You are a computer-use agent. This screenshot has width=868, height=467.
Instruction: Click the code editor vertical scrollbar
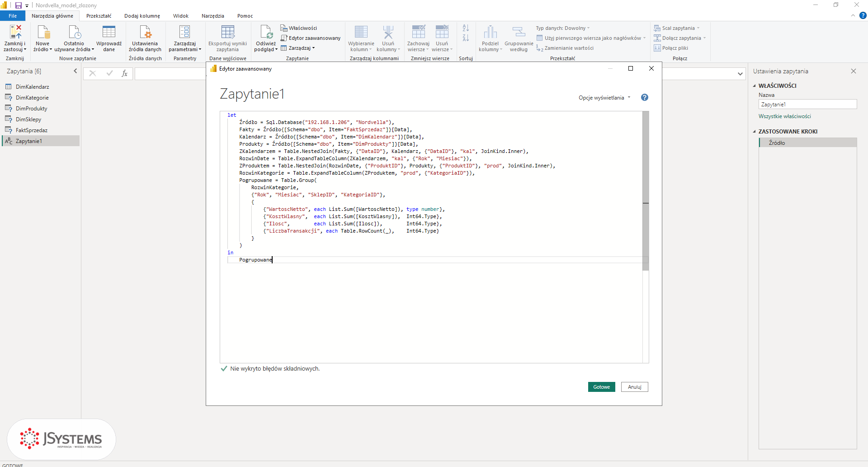pyautogui.click(x=646, y=191)
